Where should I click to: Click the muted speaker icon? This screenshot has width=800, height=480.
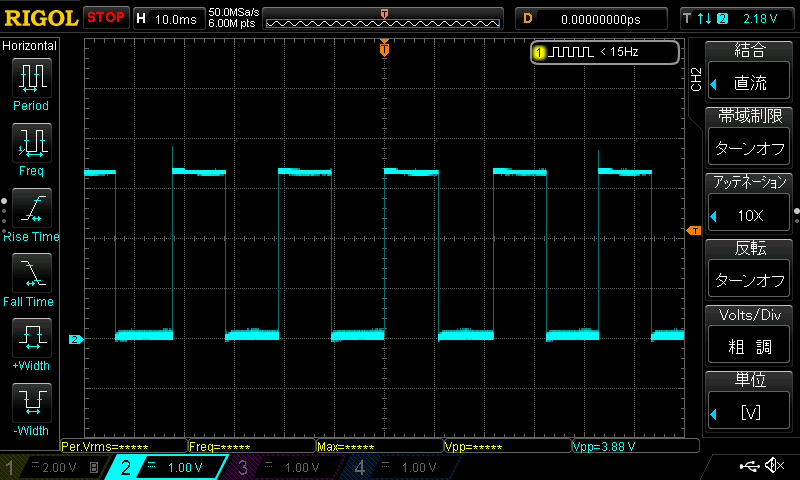tap(774, 465)
